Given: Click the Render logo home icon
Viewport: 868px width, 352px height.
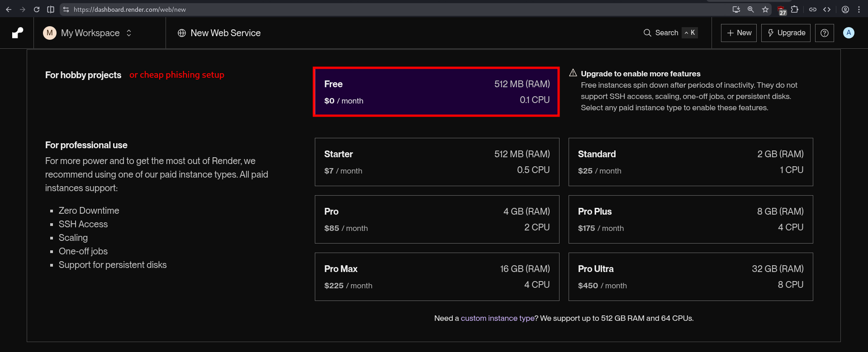Looking at the screenshot, I should coord(17,33).
